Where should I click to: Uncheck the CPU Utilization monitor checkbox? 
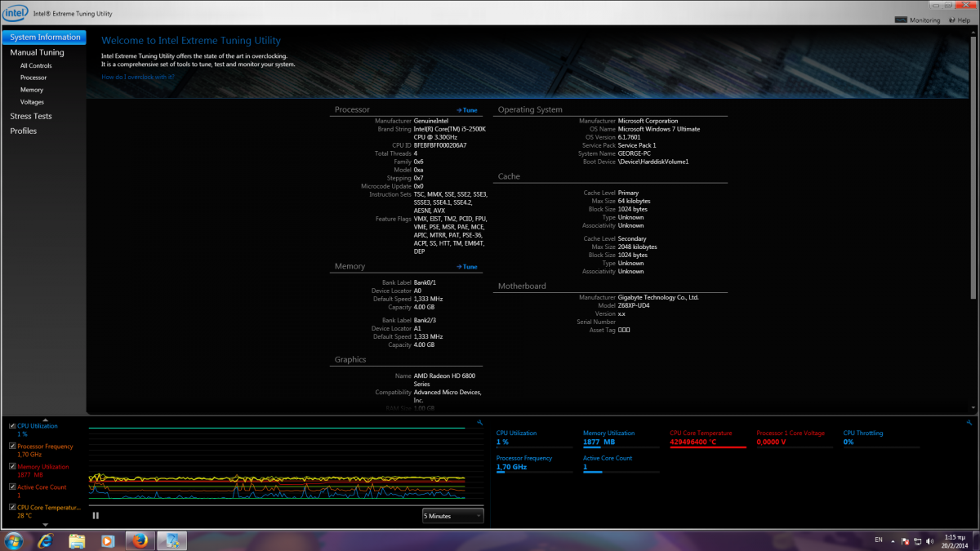pos(12,426)
